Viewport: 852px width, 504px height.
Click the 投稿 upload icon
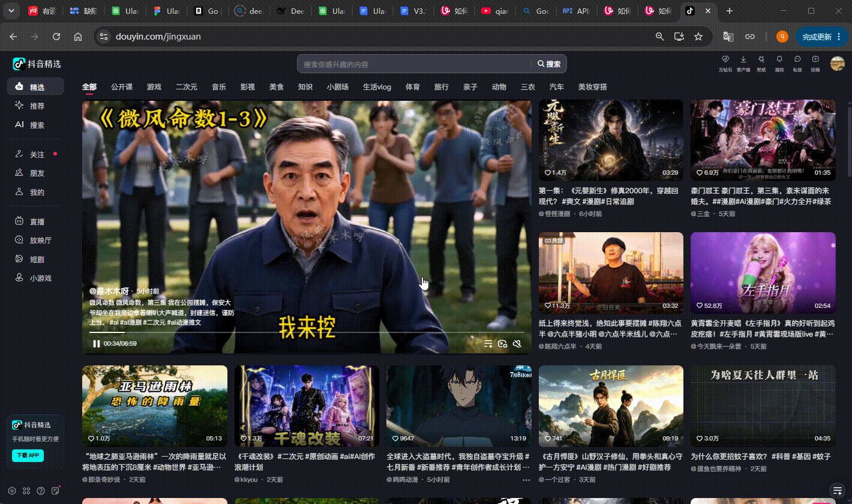tap(815, 63)
